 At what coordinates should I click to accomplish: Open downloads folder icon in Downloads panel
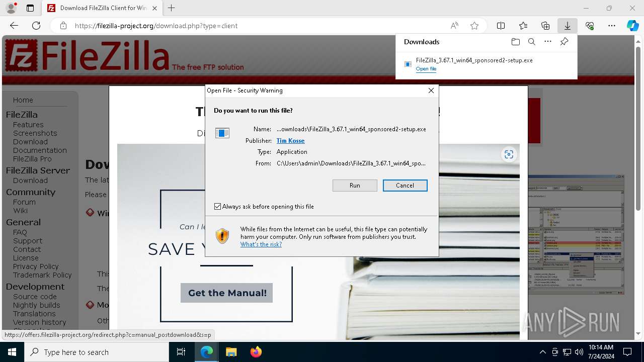coord(515,42)
